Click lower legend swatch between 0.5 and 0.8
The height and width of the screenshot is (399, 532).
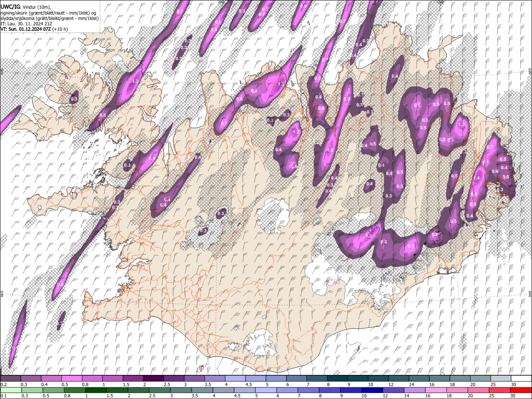[54, 390]
